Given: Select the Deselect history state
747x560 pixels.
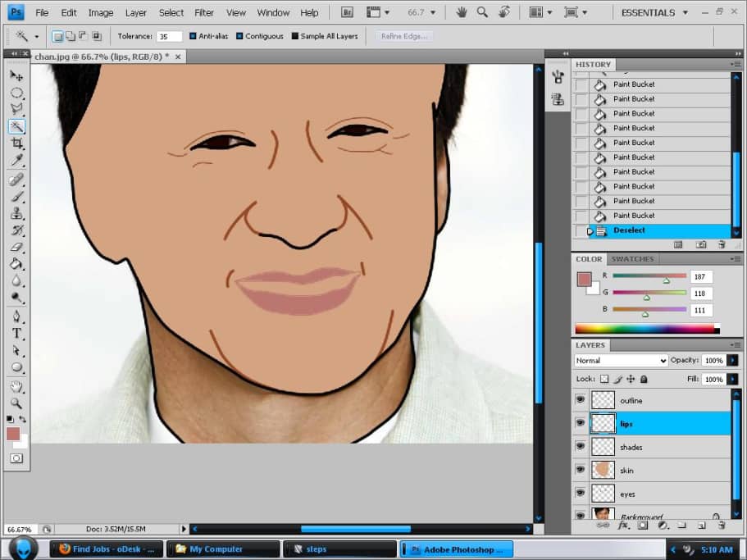Looking at the screenshot, I should (629, 230).
